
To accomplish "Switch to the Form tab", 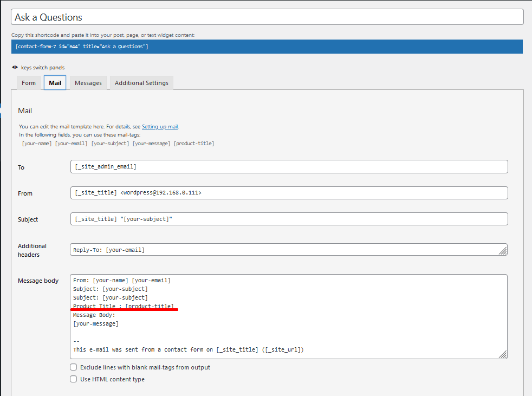I will tap(29, 83).
